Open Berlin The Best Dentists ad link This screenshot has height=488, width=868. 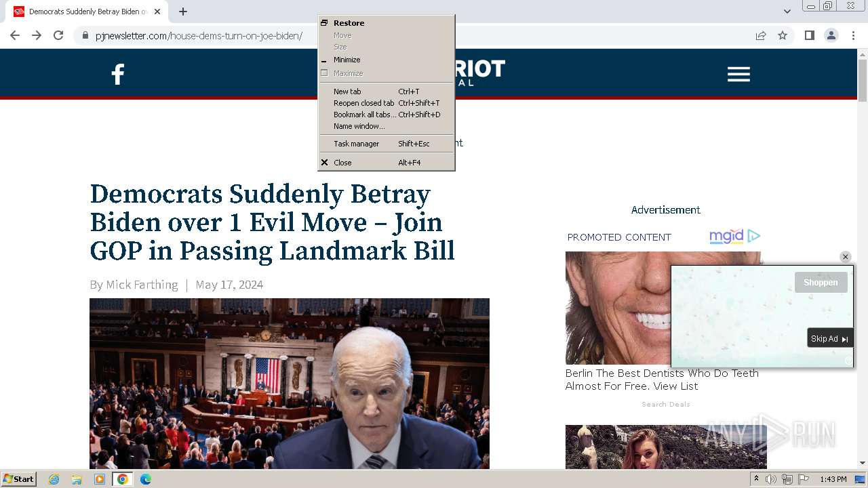tap(662, 380)
